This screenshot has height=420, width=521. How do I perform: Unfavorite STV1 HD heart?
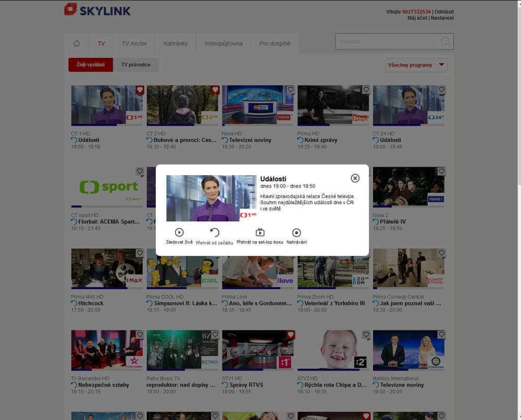[291, 335]
